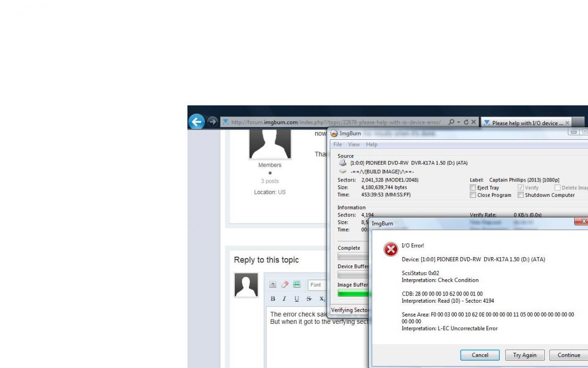
Task: Apply bold formatting in reply editor
Action: point(273,299)
